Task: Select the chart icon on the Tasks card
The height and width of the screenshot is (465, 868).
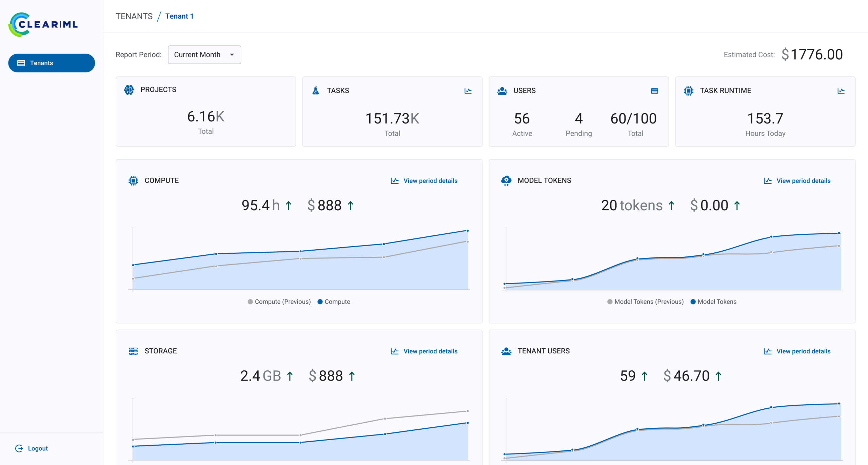Action: 468,91
